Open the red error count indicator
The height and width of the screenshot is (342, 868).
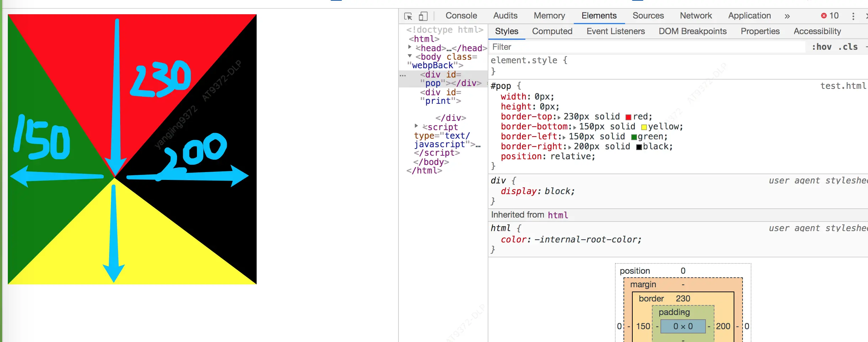(x=830, y=16)
